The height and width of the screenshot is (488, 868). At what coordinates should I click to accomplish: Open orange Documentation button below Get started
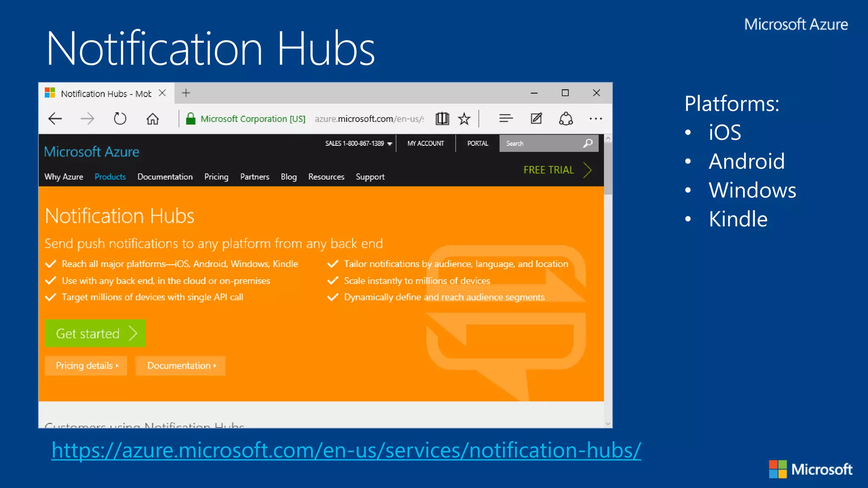pyautogui.click(x=181, y=366)
